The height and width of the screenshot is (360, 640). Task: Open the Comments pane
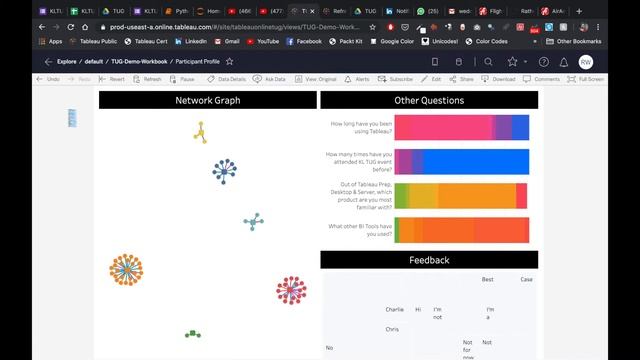point(541,79)
